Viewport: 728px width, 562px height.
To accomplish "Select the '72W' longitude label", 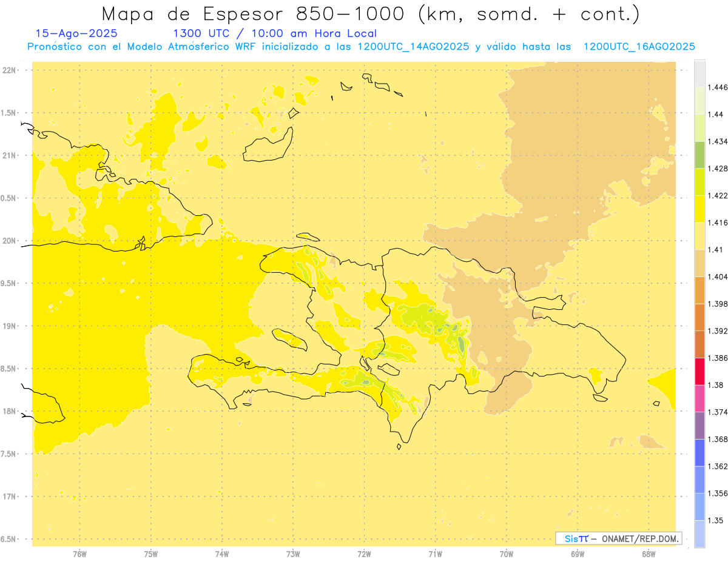I will 364,554.
